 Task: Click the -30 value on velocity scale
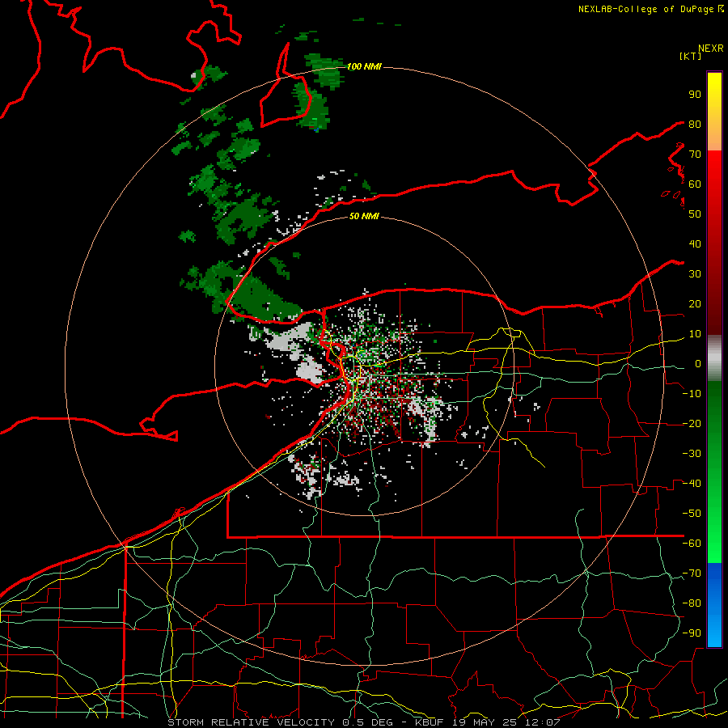(x=692, y=454)
